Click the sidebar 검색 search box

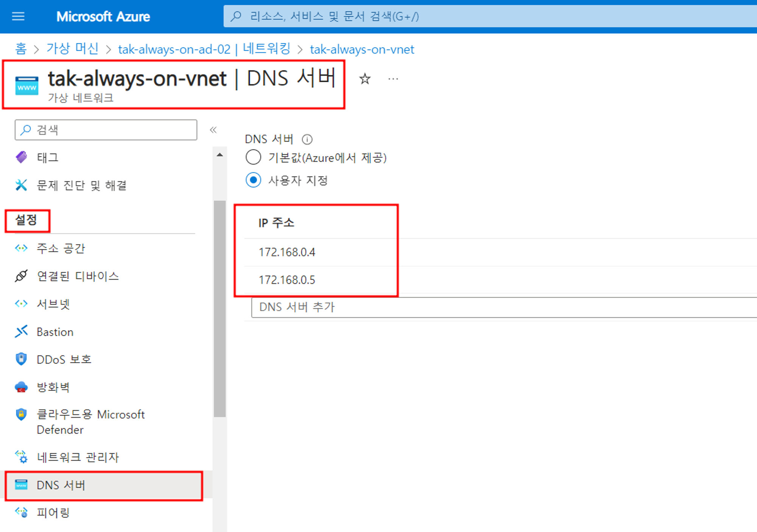pyautogui.click(x=106, y=130)
